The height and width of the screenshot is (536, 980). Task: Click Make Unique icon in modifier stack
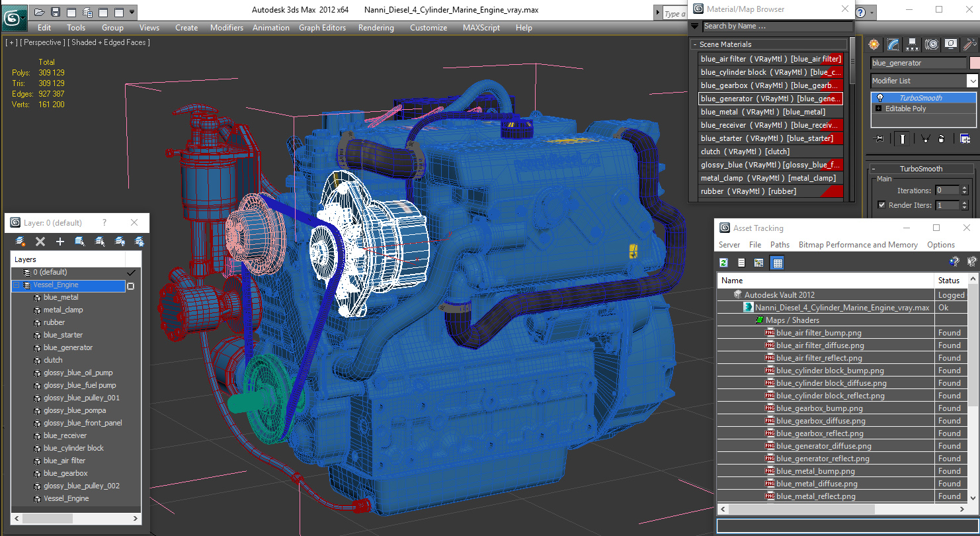924,138
